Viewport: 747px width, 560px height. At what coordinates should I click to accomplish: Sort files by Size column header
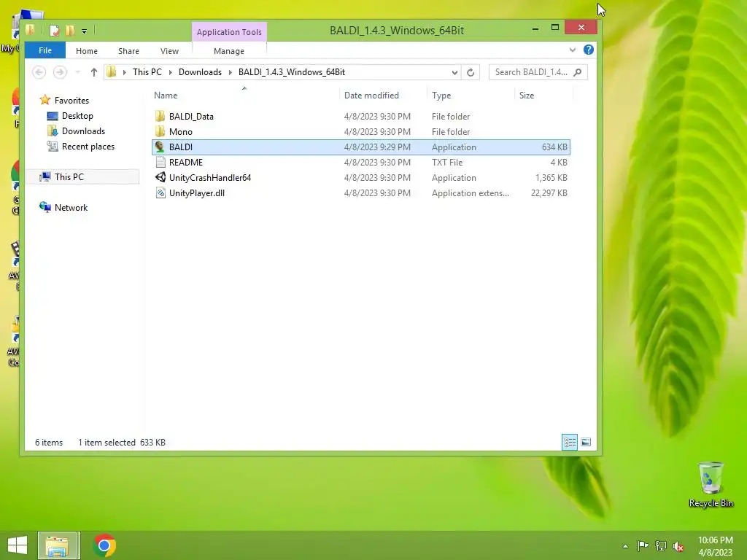[527, 96]
